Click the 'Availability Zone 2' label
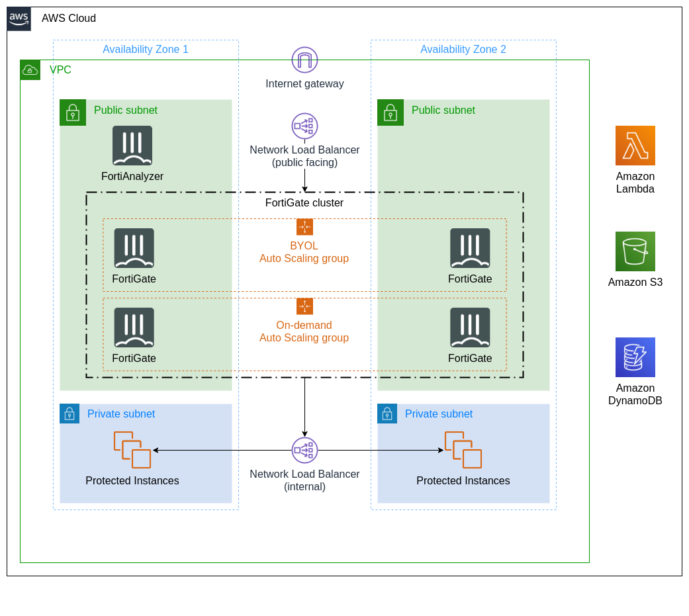 coord(463,49)
